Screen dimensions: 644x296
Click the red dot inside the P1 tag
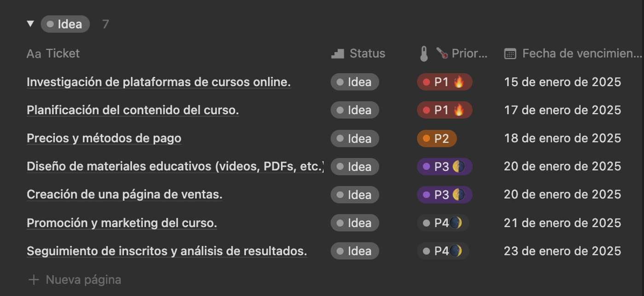(427, 82)
